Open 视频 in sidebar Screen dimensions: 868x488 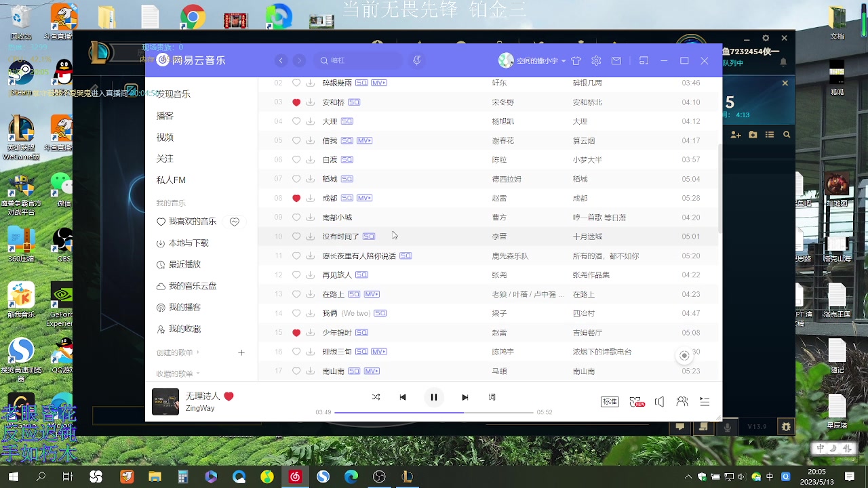pos(165,137)
